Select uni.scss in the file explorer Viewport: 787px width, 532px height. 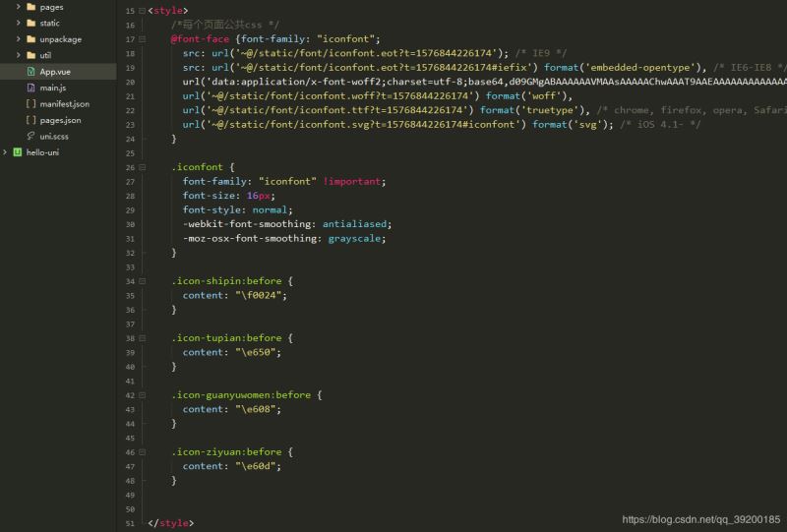pos(54,136)
